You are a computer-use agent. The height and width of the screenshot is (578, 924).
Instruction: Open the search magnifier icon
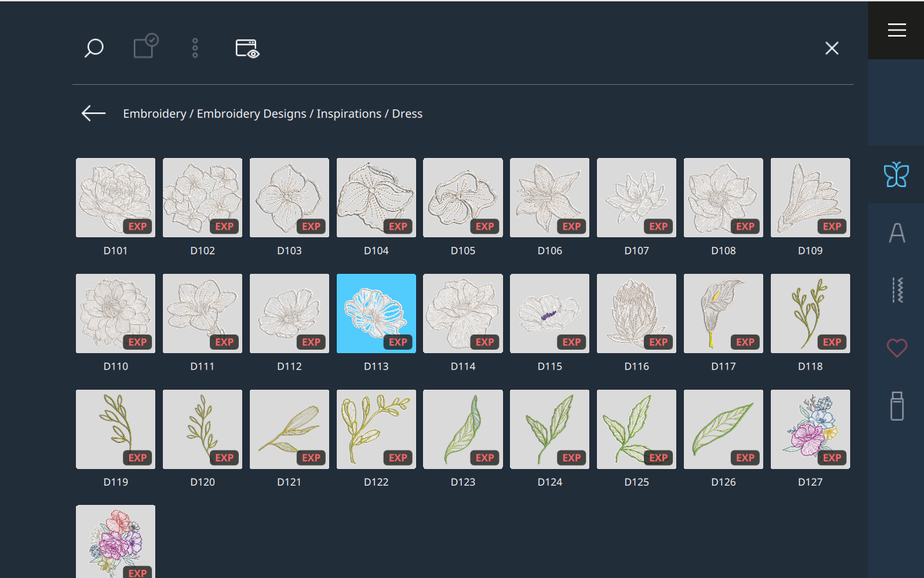pos(94,48)
